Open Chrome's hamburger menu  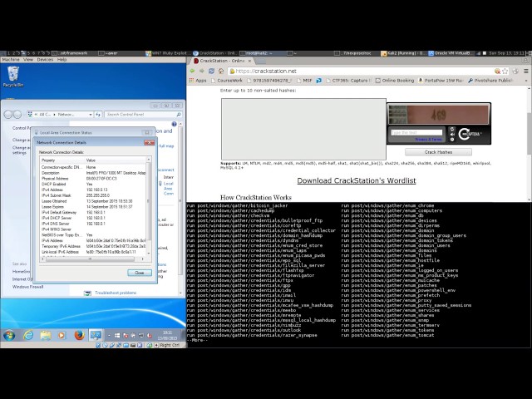[526, 71]
